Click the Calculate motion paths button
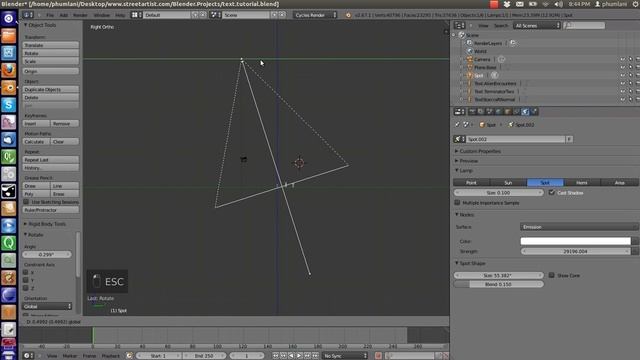640x360 pixels. pos(36,142)
